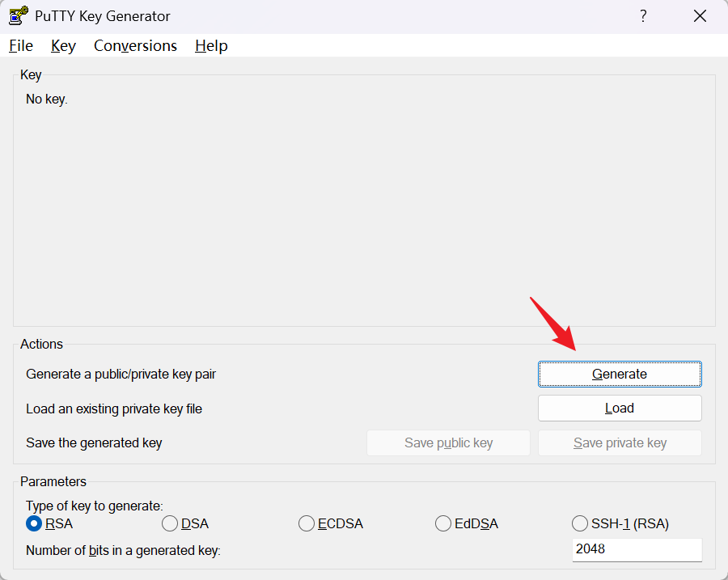Click 'Generate a public/private key pair' label
This screenshot has width=728, height=580.
tap(121, 375)
